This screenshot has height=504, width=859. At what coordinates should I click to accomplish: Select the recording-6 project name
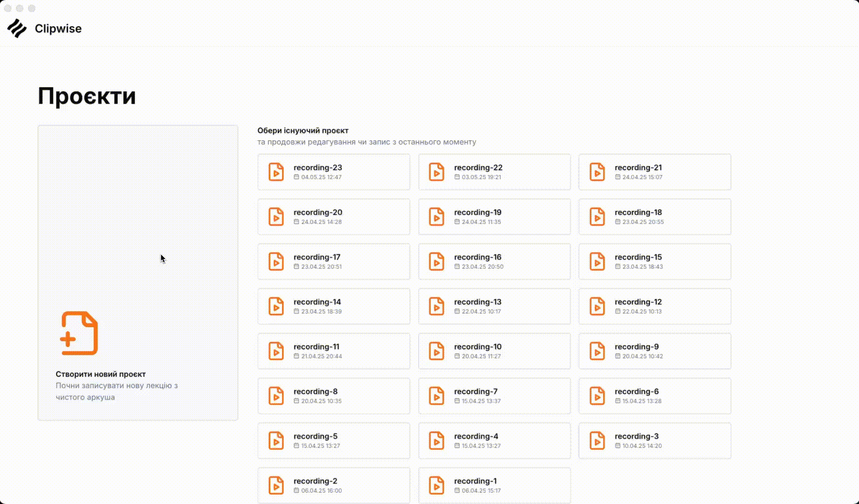(x=637, y=392)
